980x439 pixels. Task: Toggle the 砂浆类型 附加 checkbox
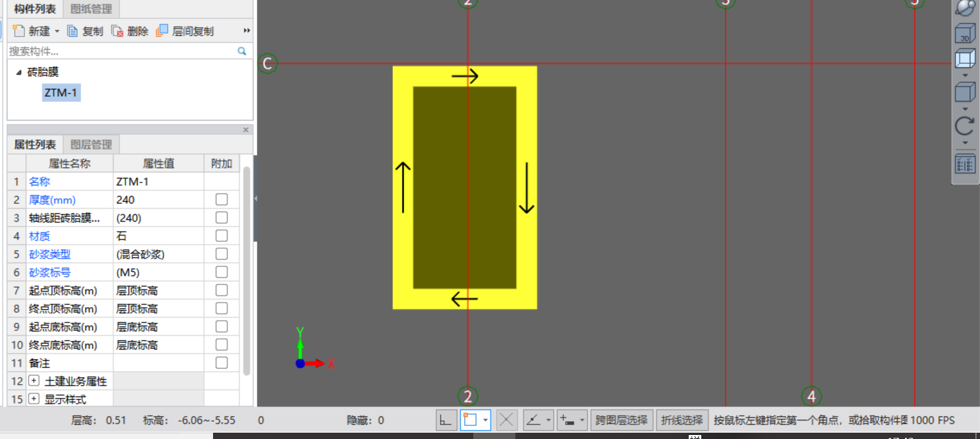tap(222, 254)
